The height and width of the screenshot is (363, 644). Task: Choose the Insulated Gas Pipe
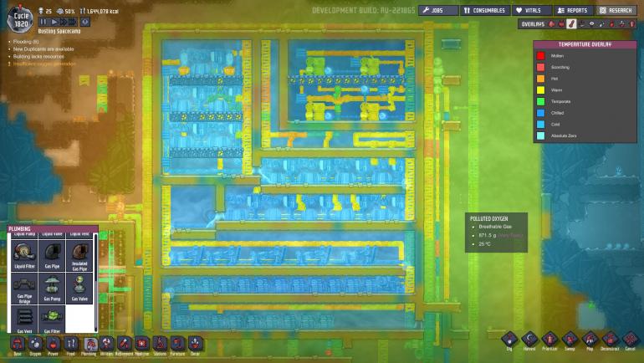pos(79,255)
